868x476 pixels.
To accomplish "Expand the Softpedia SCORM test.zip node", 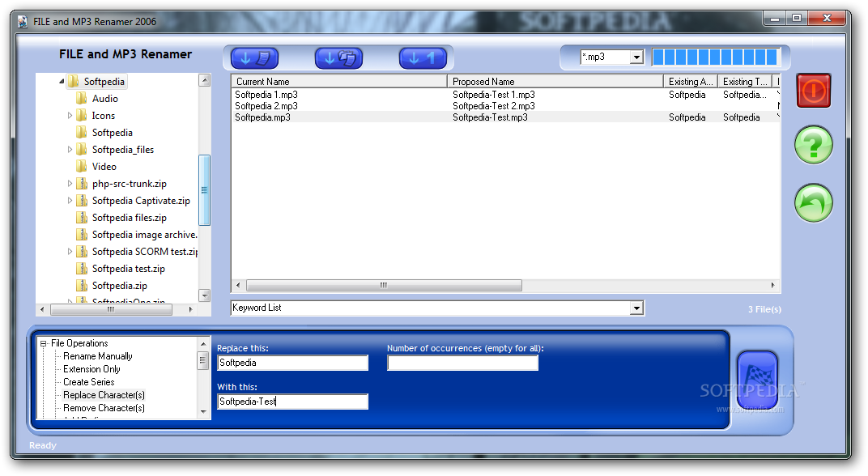I will [70, 251].
